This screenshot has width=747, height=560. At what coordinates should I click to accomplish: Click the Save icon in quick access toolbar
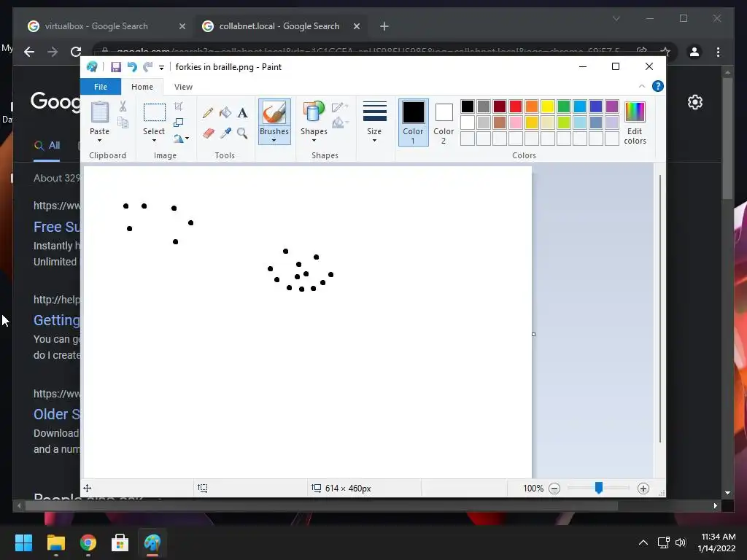(x=116, y=67)
